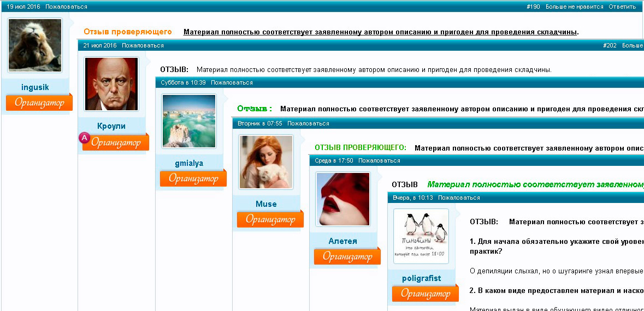Image resolution: width=644 pixels, height=311 pixels.
Task: Click the Вторник в 07:55 timestamp
Action: click(260, 123)
